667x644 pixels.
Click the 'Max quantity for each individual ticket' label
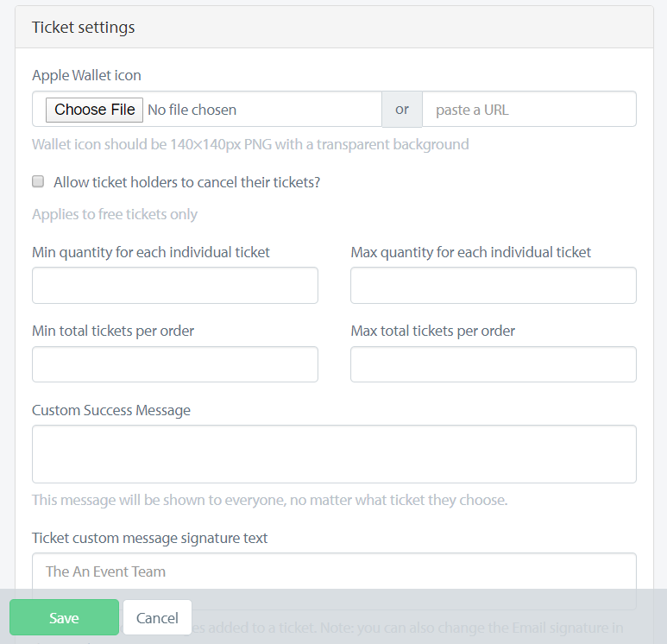click(x=471, y=252)
